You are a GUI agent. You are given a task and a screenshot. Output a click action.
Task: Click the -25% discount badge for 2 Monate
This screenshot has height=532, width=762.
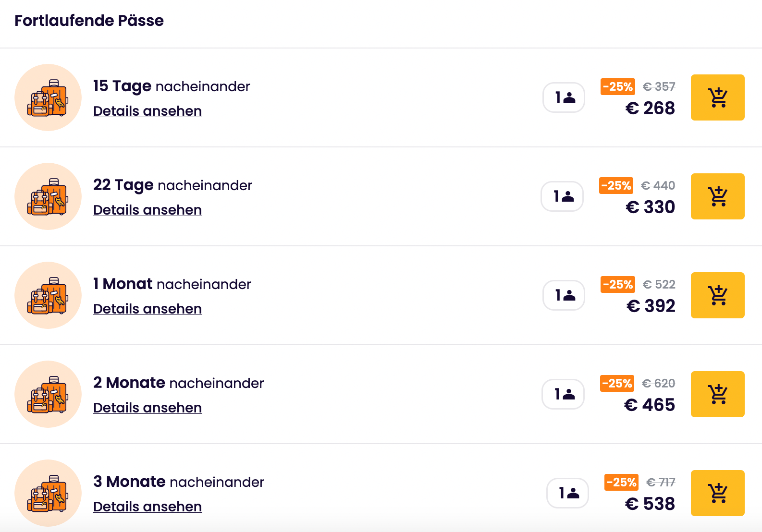(617, 383)
